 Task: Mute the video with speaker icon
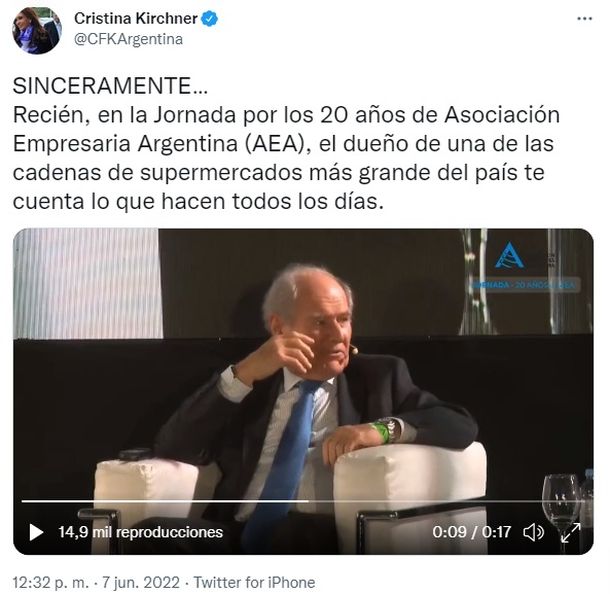click(533, 532)
